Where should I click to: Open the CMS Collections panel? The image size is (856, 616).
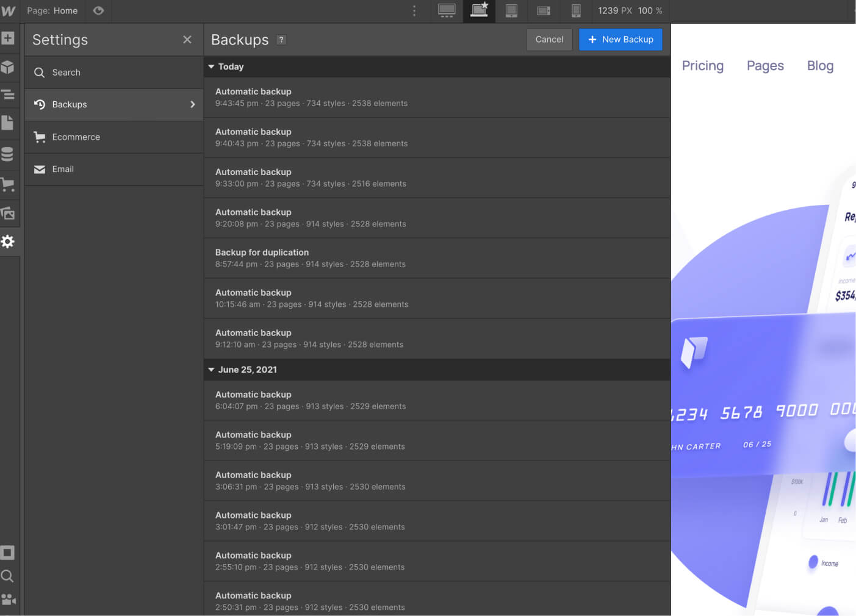pos(9,154)
